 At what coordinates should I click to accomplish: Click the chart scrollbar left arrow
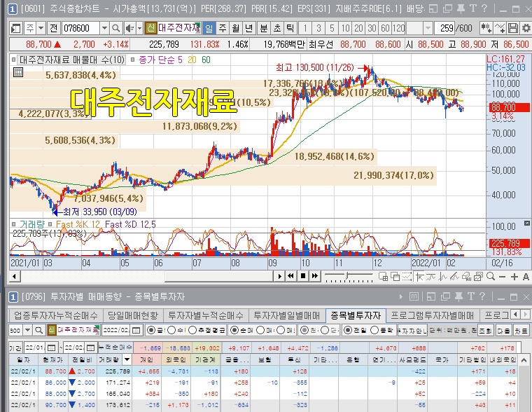click(14, 277)
